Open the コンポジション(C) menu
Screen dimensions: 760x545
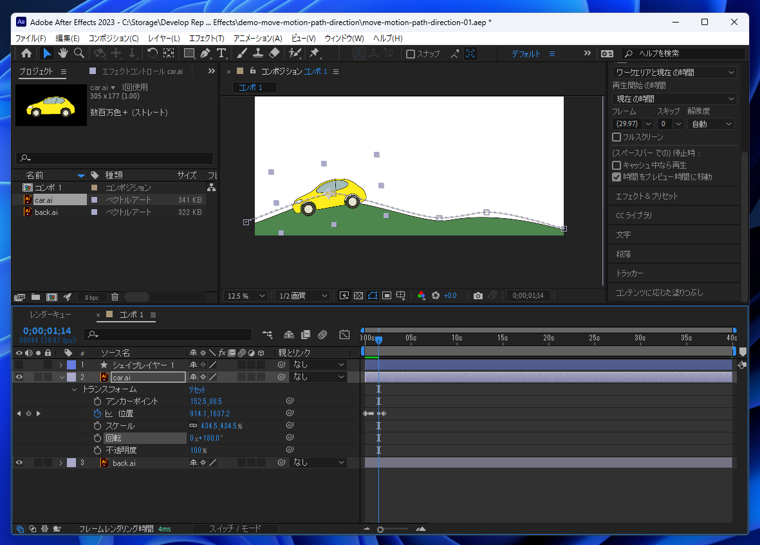[113, 38]
